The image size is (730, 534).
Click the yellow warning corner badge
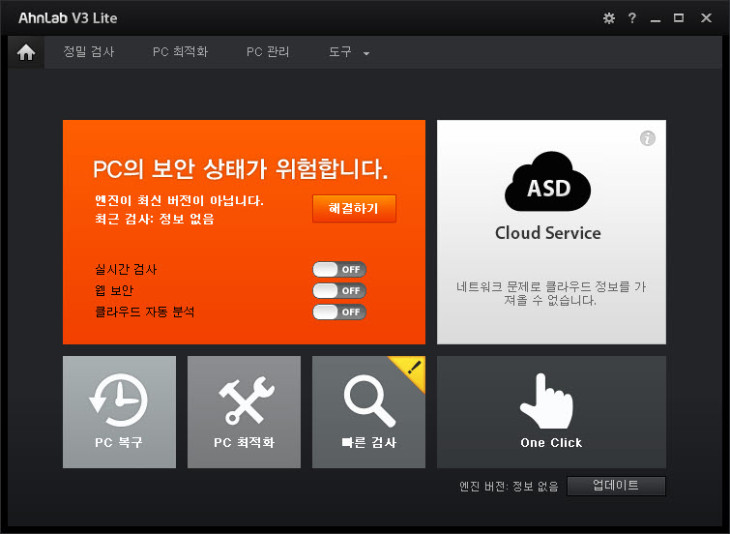pos(412,370)
